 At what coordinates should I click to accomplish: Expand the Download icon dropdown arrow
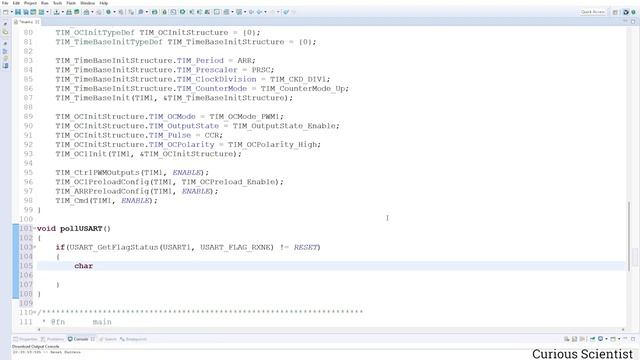tap(62, 12)
